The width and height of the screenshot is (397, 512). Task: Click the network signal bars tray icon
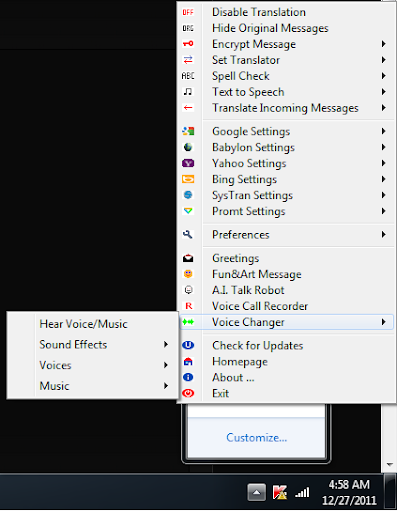(302, 493)
